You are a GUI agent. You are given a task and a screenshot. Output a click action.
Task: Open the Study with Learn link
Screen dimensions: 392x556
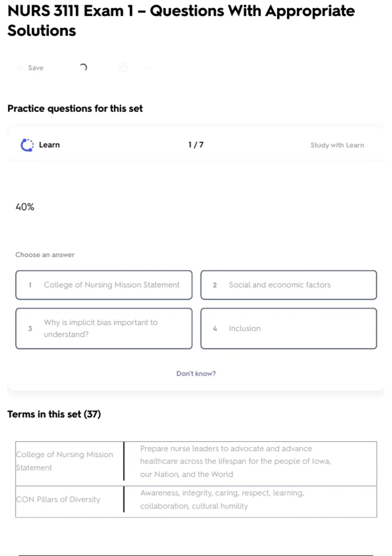pos(337,145)
